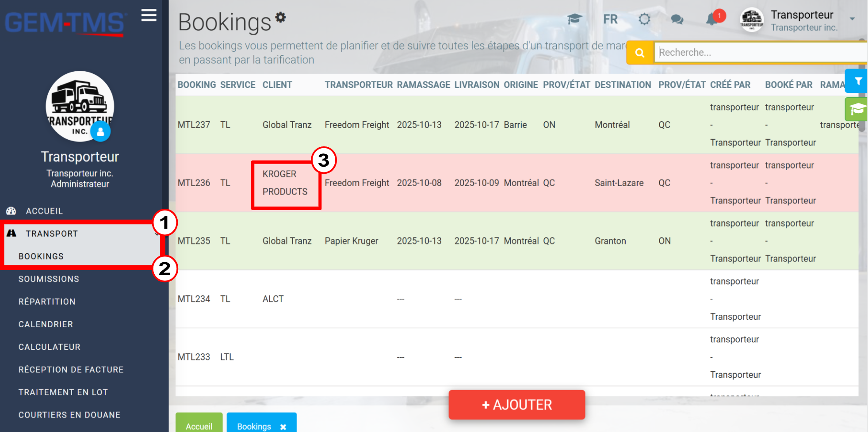Viewport: 868px width, 432px height.
Task: Toggle the hamburger sidebar menu
Action: [x=149, y=15]
